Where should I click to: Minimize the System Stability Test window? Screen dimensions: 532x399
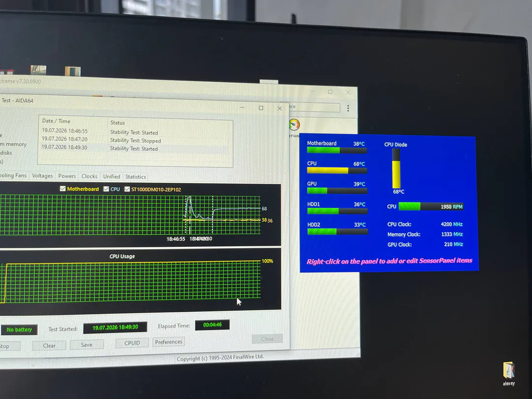pyautogui.click(x=242, y=107)
